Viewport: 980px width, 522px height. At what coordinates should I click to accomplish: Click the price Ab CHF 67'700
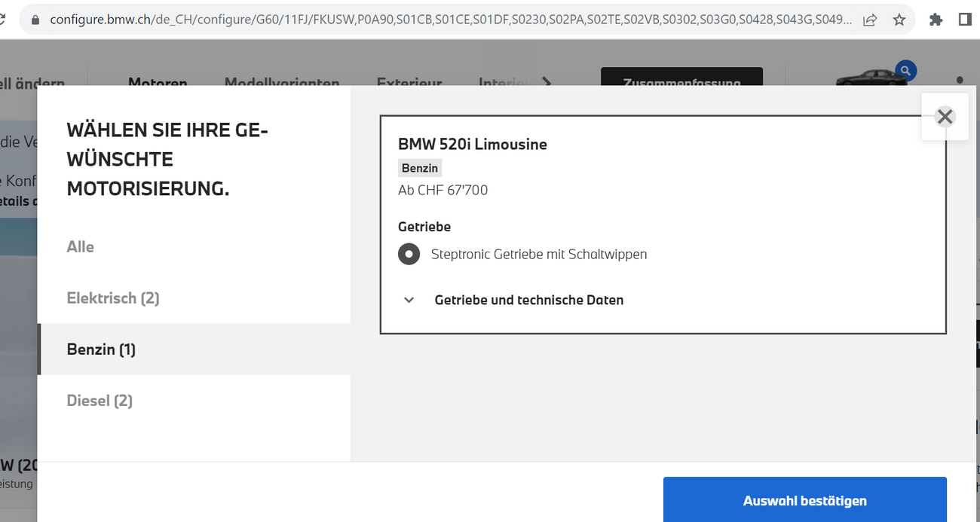[443, 191]
